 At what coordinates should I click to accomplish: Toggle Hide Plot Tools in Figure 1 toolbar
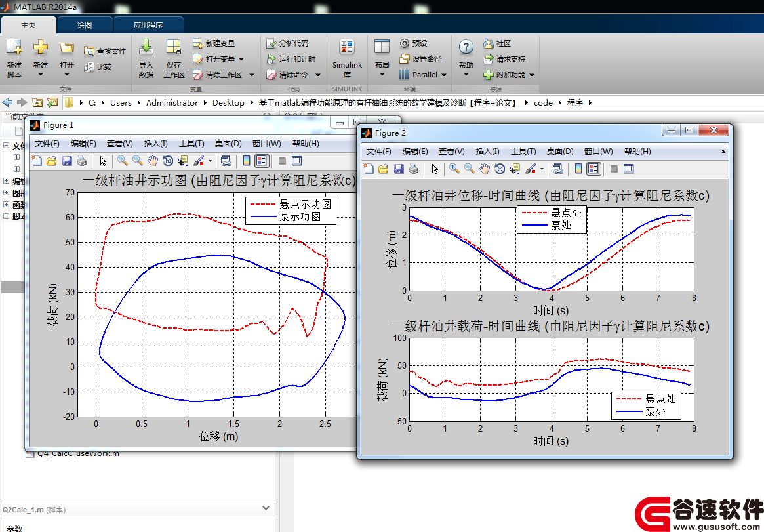click(x=281, y=161)
